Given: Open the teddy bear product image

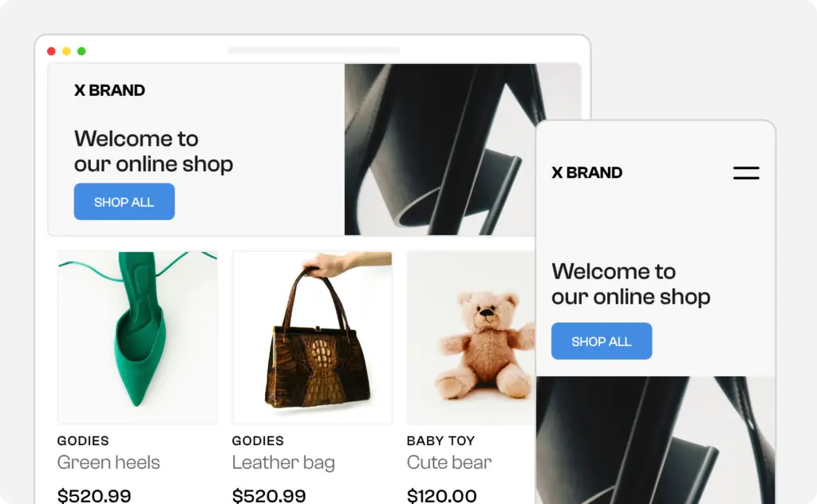Looking at the screenshot, I should 471,338.
